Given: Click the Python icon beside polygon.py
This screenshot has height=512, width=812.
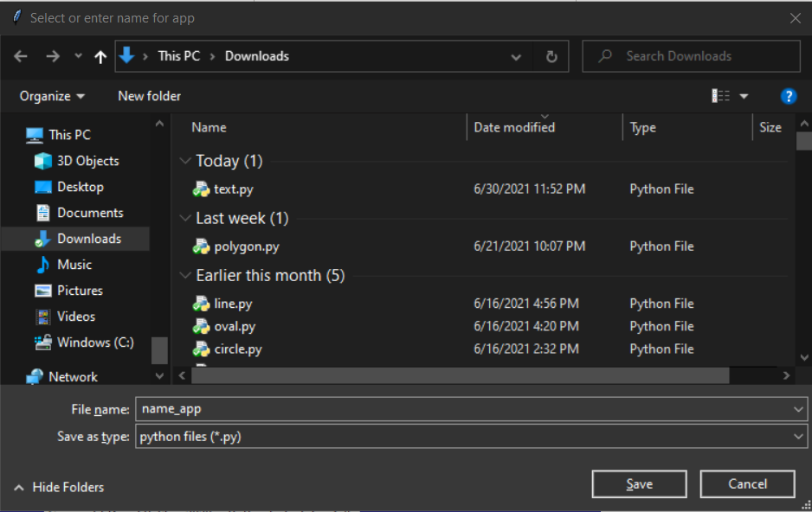Looking at the screenshot, I should point(201,246).
